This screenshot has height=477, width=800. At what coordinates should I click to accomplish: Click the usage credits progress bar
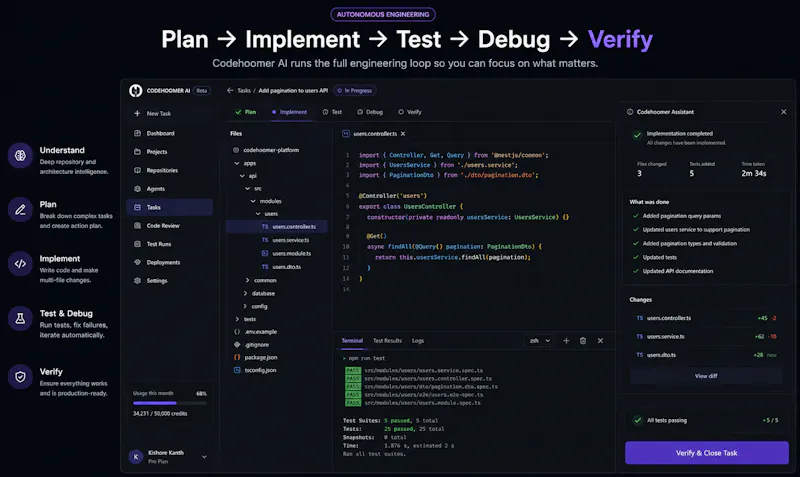(170, 403)
